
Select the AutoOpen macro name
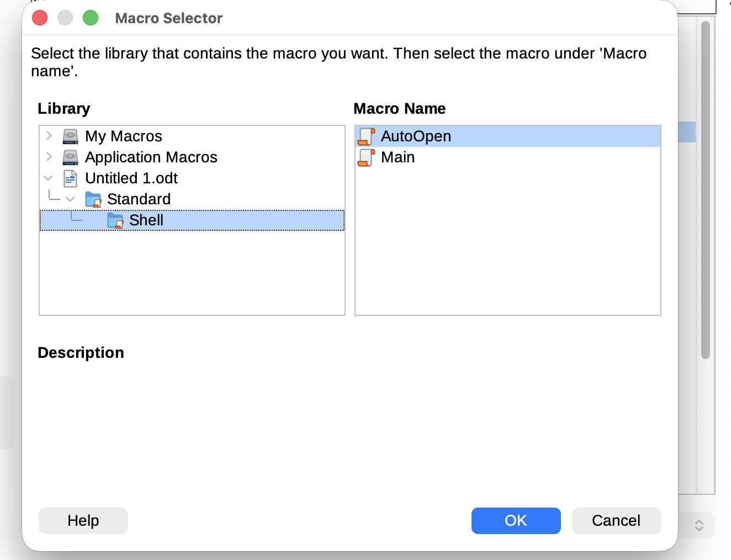[x=416, y=136]
